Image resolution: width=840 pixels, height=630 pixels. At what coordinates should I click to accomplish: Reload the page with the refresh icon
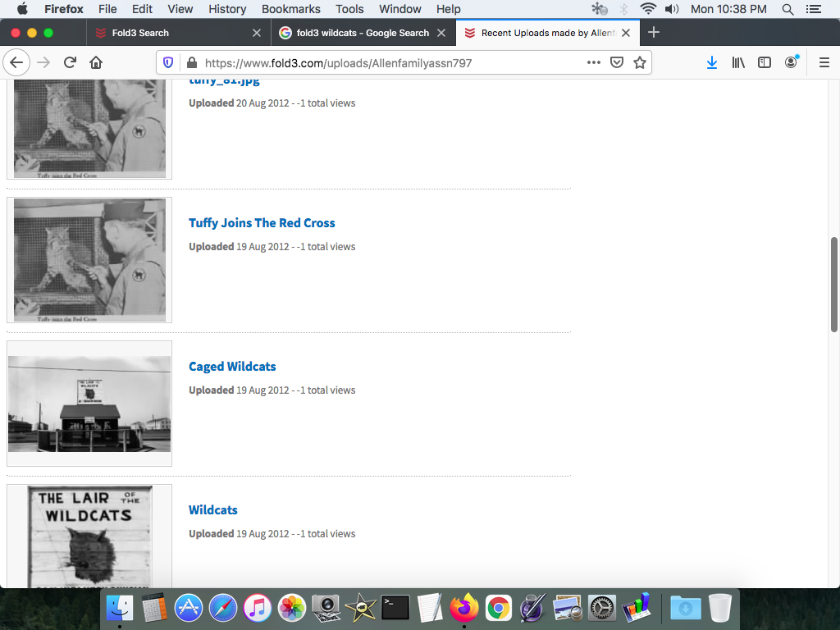click(x=71, y=62)
